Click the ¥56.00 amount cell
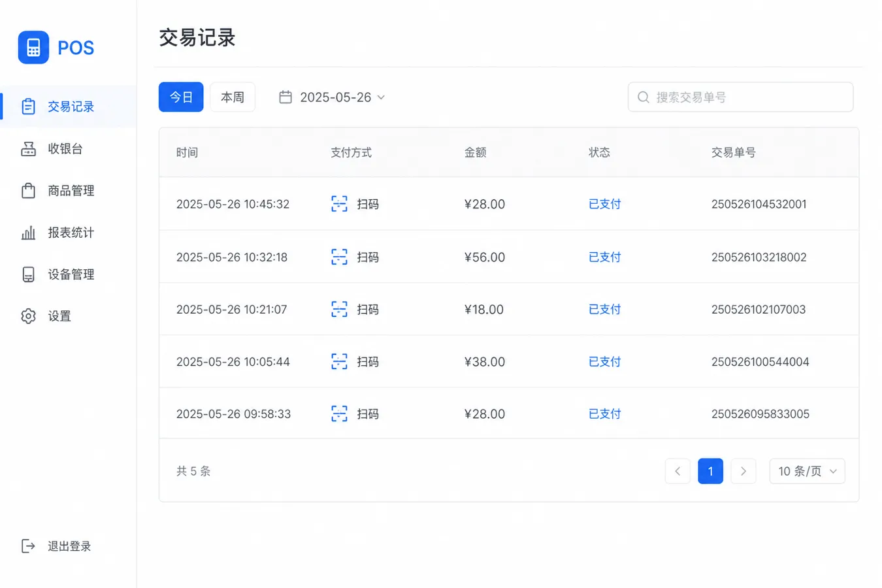The image size is (882, 588). (484, 257)
